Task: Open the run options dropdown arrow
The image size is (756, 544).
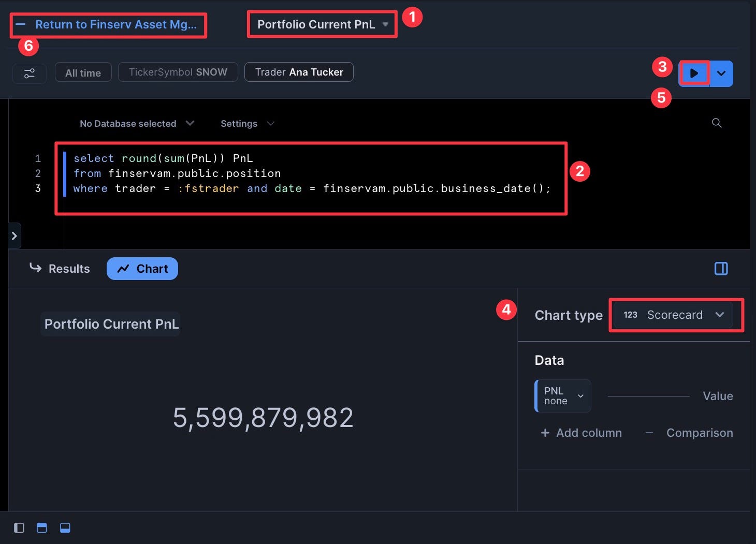Action: [721, 73]
